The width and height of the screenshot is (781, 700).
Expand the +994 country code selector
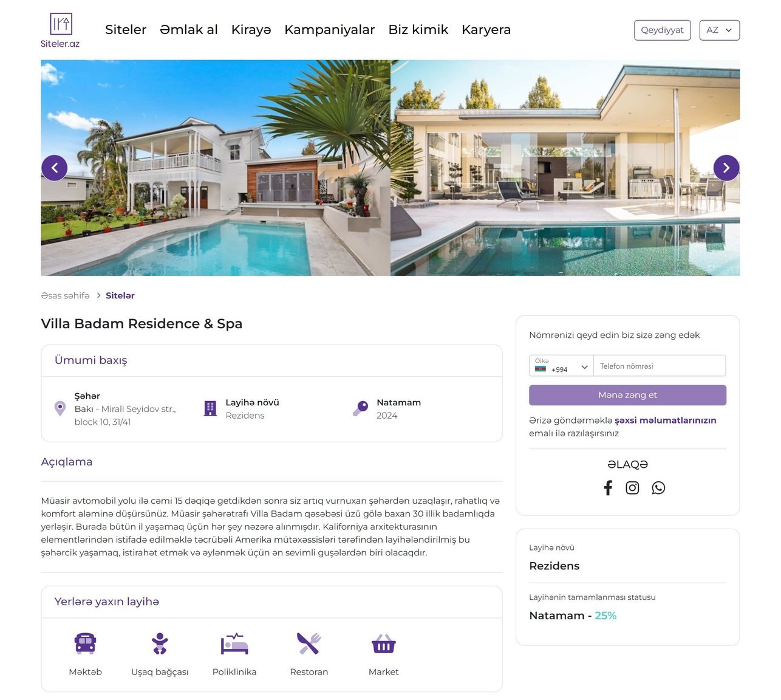tap(561, 366)
